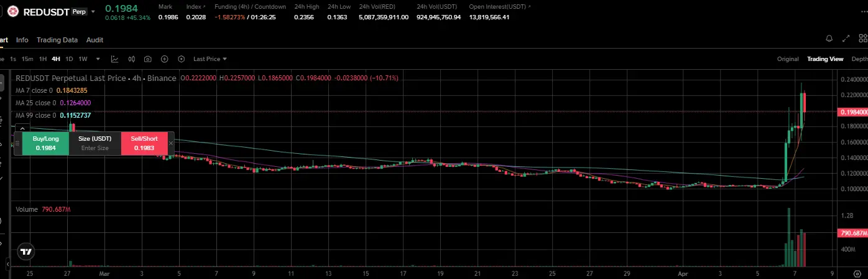Click the funding rate -1.58273% value

(x=229, y=17)
